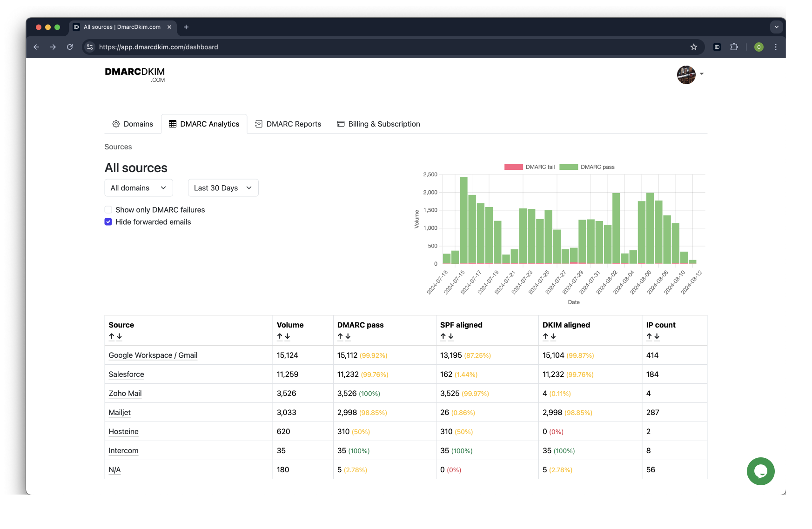
Task: Sort DKIM aligned column descending arrow
Action: pyautogui.click(x=553, y=336)
